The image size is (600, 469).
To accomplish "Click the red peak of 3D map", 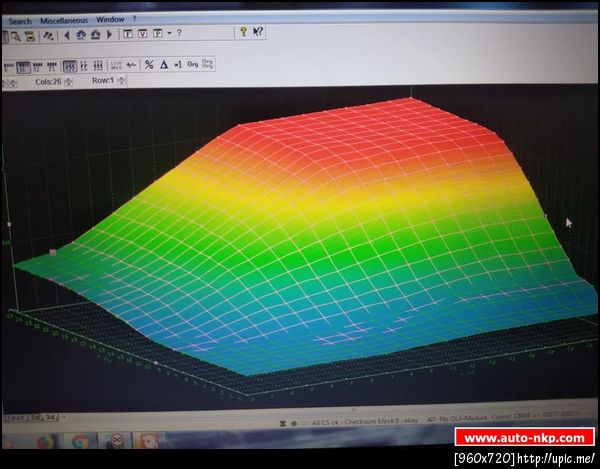I will click(409, 100).
